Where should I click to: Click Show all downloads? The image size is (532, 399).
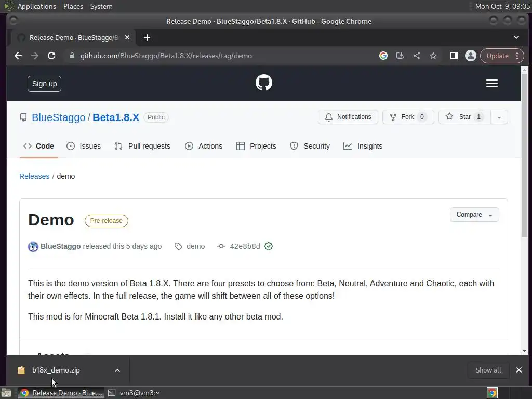click(488, 370)
